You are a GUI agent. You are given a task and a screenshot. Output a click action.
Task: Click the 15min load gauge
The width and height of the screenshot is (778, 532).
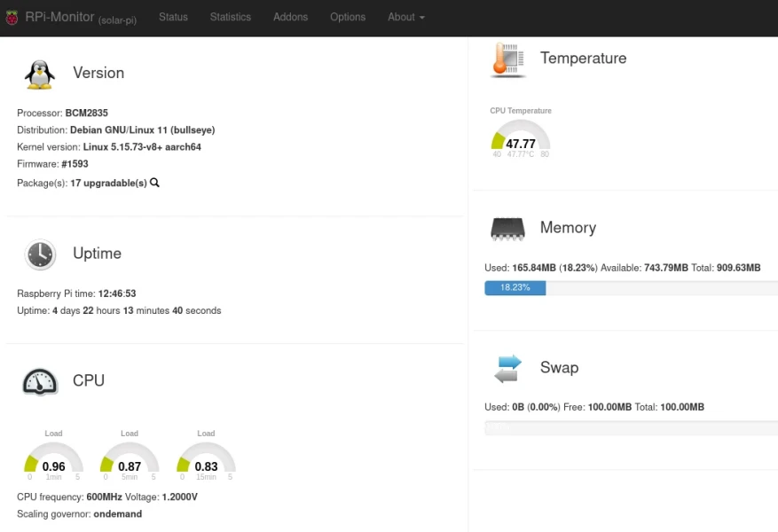click(x=206, y=461)
